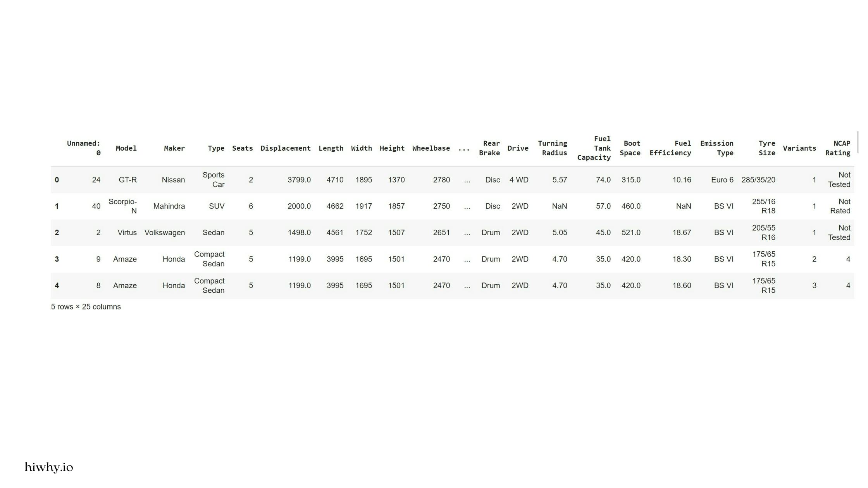Expand the ellipsis column for row 2
868x488 pixels.
point(467,232)
